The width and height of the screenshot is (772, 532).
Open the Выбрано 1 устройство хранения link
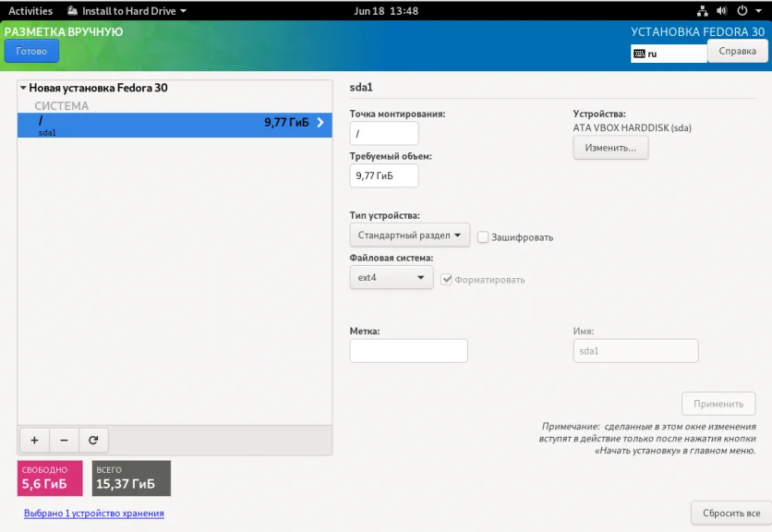click(94, 514)
